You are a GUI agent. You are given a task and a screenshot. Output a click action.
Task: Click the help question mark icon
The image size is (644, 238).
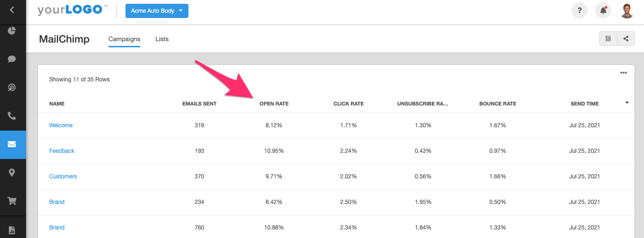click(580, 10)
